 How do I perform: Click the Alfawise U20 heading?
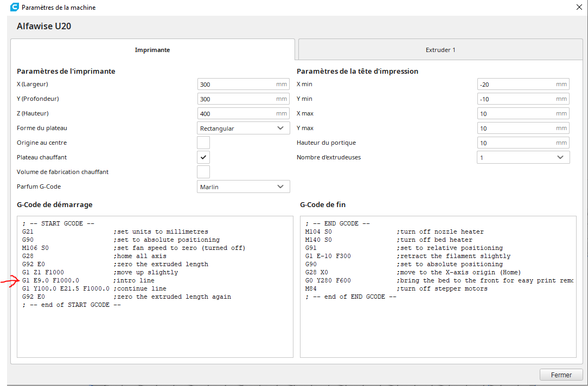(x=44, y=26)
